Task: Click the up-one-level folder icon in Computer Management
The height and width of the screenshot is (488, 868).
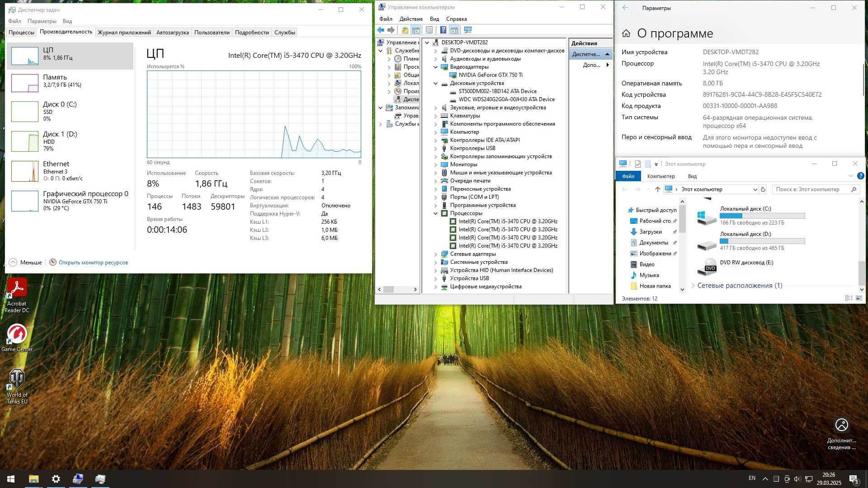Action: (x=405, y=30)
